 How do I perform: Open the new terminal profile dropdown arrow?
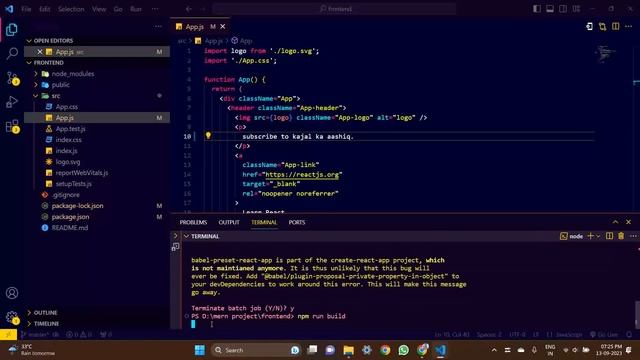pyautogui.click(x=598, y=236)
